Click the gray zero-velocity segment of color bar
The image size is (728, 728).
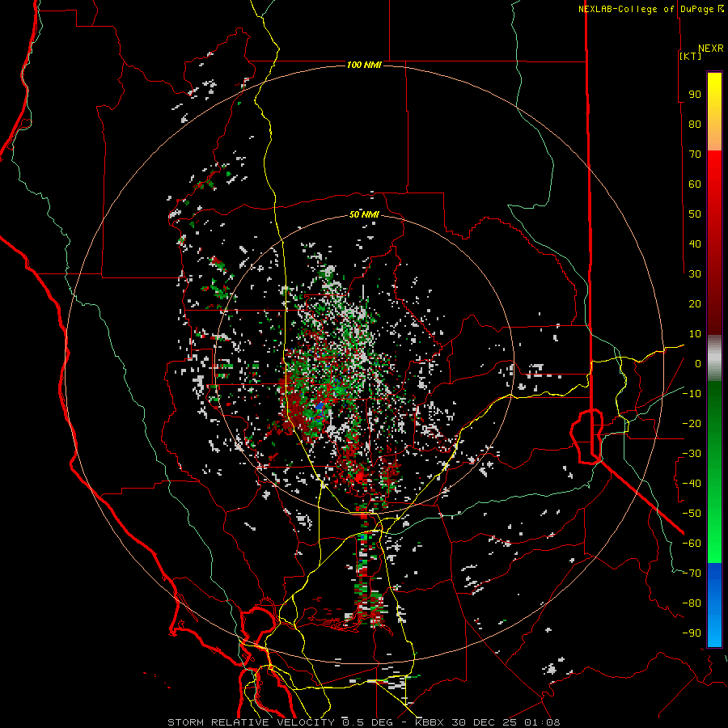pyautogui.click(x=714, y=358)
